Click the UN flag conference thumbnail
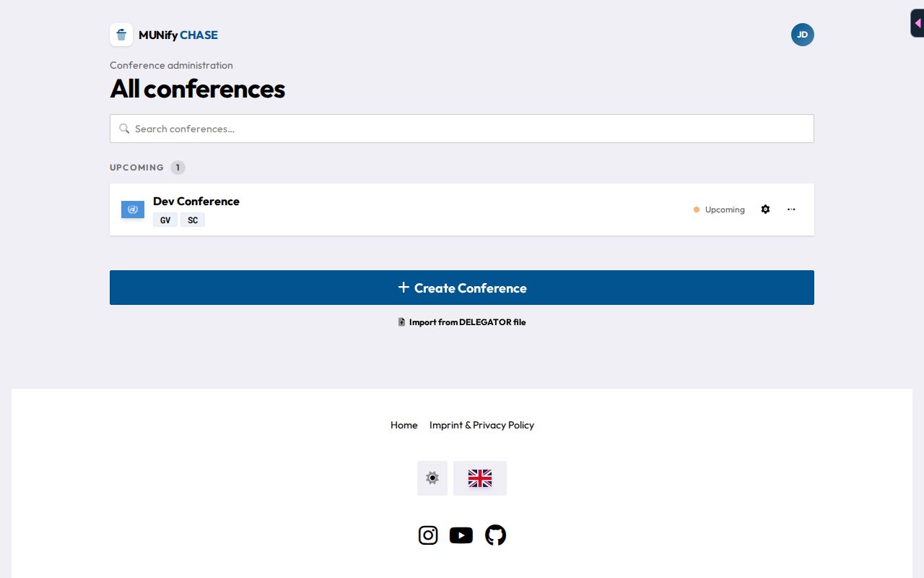Image resolution: width=924 pixels, height=578 pixels. 133,210
